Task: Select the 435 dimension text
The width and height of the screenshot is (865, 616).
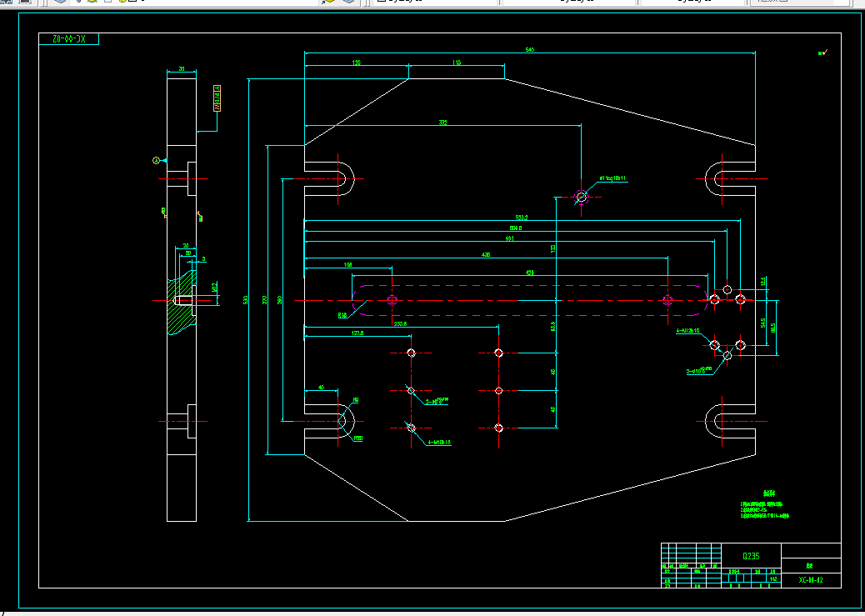Action: tap(486, 254)
